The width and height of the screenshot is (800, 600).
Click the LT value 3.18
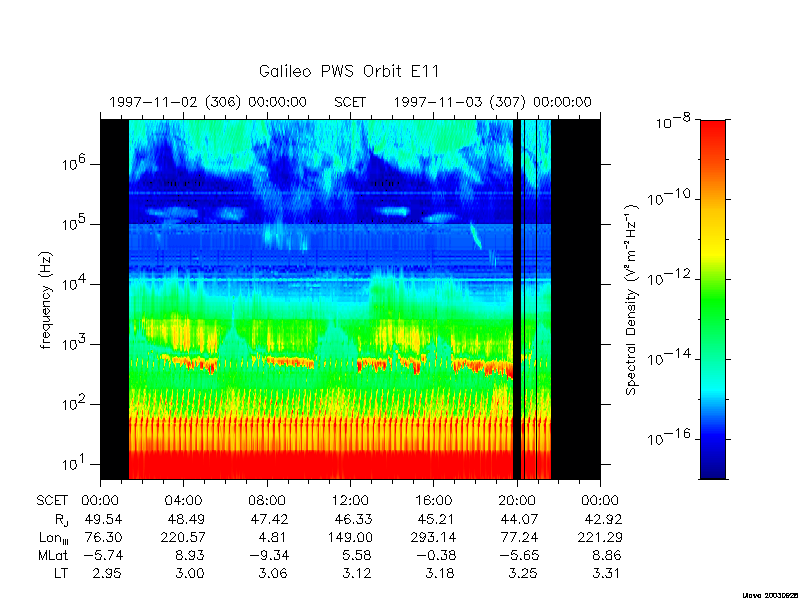pyautogui.click(x=440, y=573)
